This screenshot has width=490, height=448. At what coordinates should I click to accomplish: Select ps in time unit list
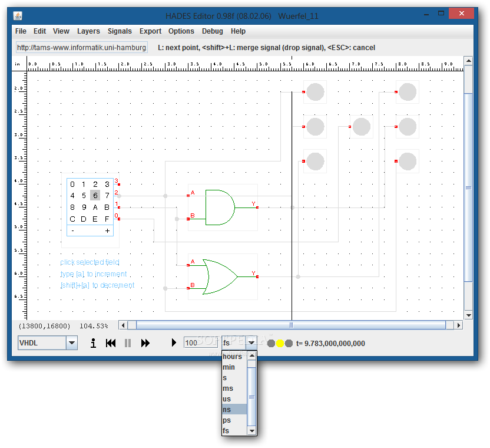coord(234,420)
